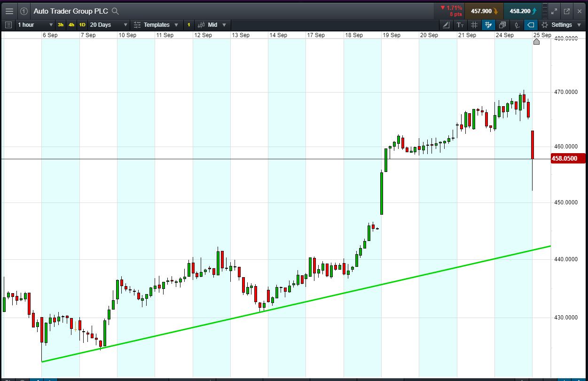Click the circled number 1 icon
Viewport: 588px width, 381px height.
pyautogui.click(x=24, y=11)
